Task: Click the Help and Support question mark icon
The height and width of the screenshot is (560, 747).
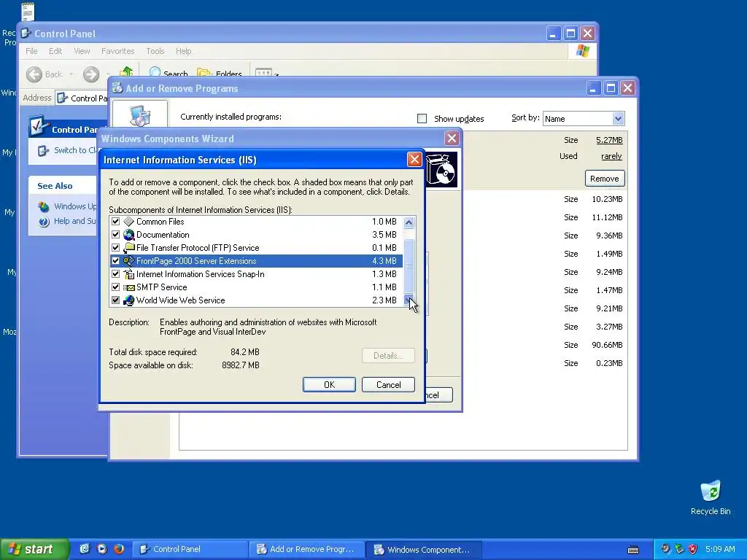Action: 44,222
